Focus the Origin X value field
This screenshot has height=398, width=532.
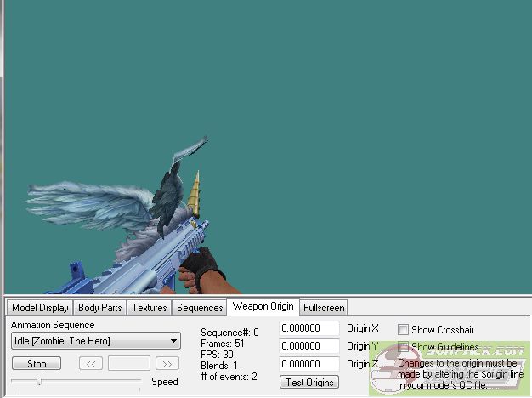(x=309, y=328)
